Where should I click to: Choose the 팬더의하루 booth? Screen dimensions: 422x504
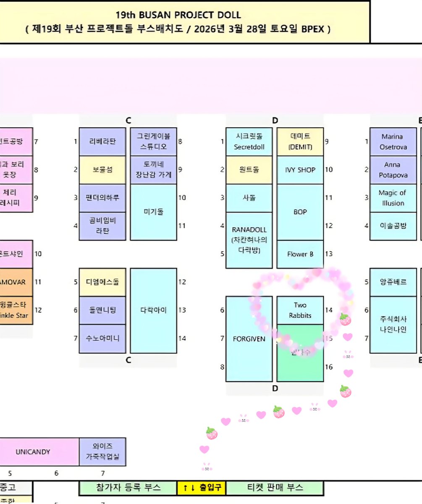102,198
